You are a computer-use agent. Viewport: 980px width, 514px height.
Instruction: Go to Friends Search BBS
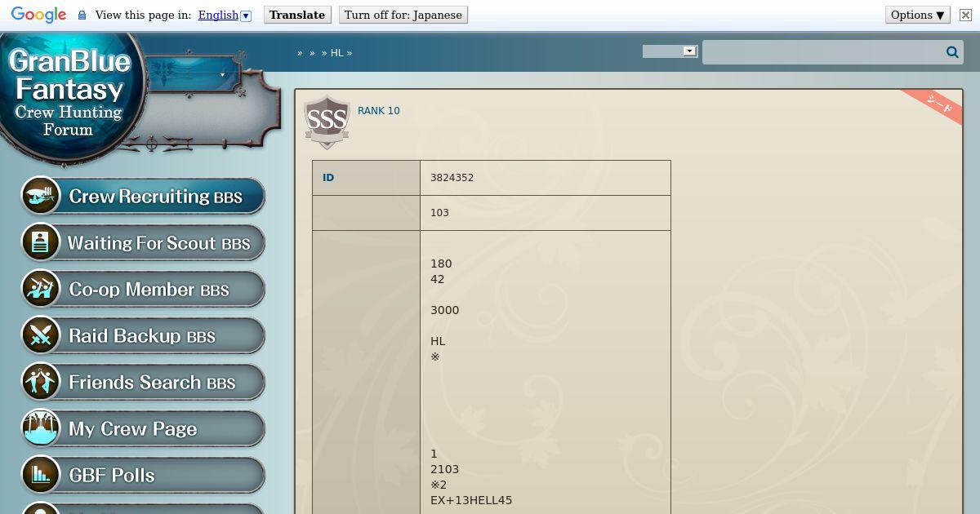(x=143, y=383)
